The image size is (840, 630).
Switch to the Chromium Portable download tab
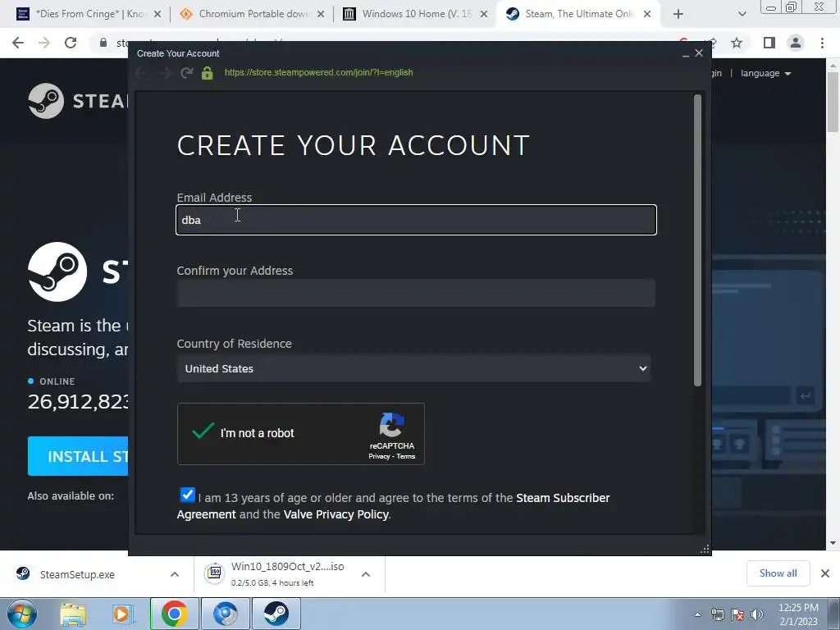coord(252,14)
